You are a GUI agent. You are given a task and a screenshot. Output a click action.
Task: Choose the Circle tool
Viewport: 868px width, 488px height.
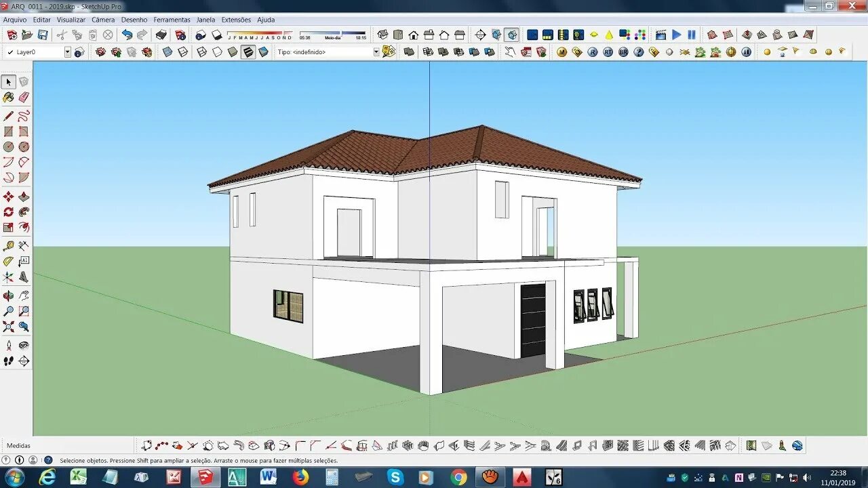pos(9,146)
